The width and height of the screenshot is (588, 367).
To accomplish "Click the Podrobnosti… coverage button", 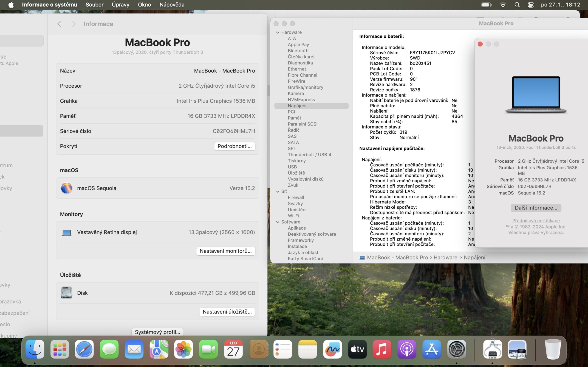I will point(235,146).
